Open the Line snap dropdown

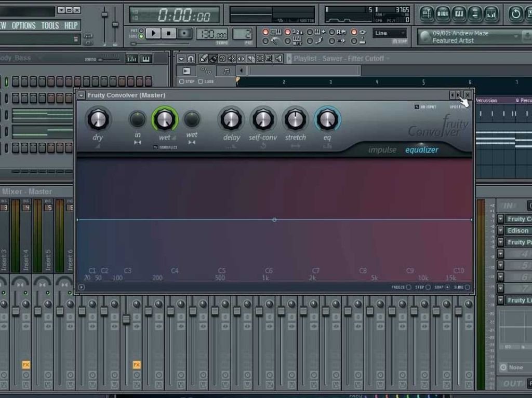[390, 33]
